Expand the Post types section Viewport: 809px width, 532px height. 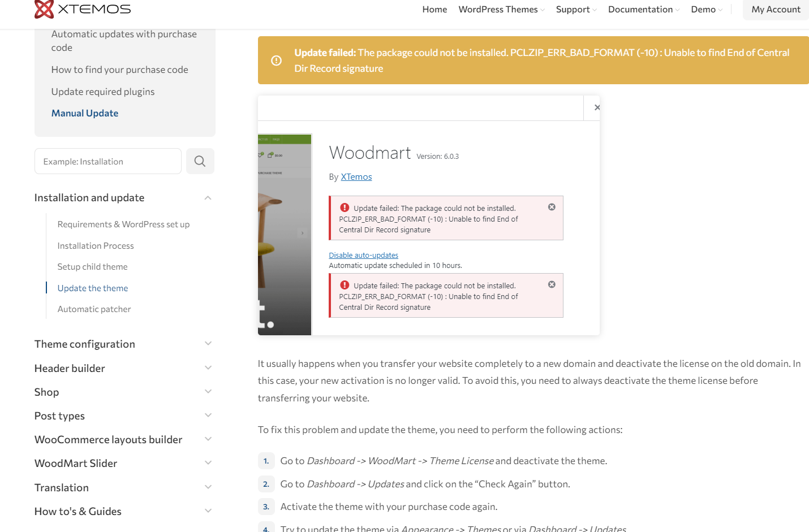click(x=208, y=416)
